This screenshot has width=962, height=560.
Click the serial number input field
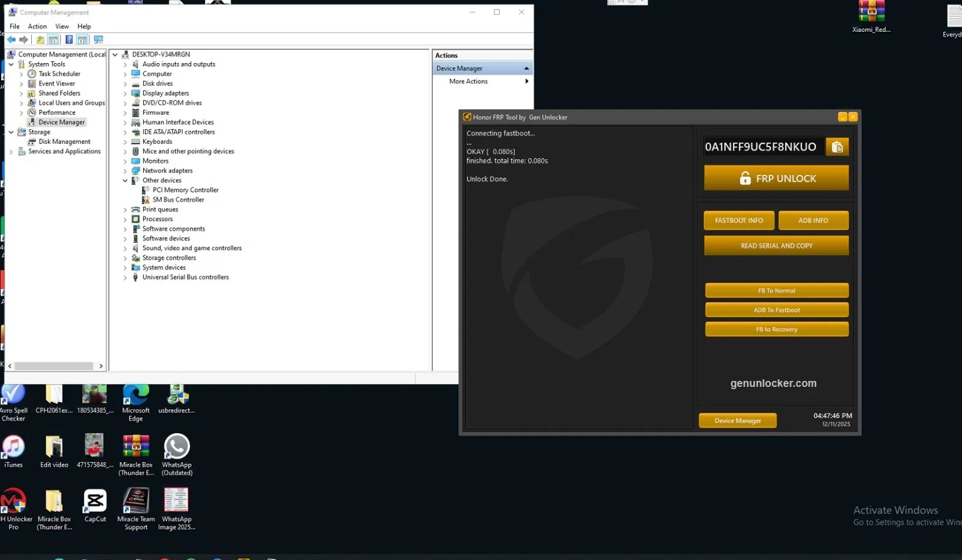tap(761, 147)
